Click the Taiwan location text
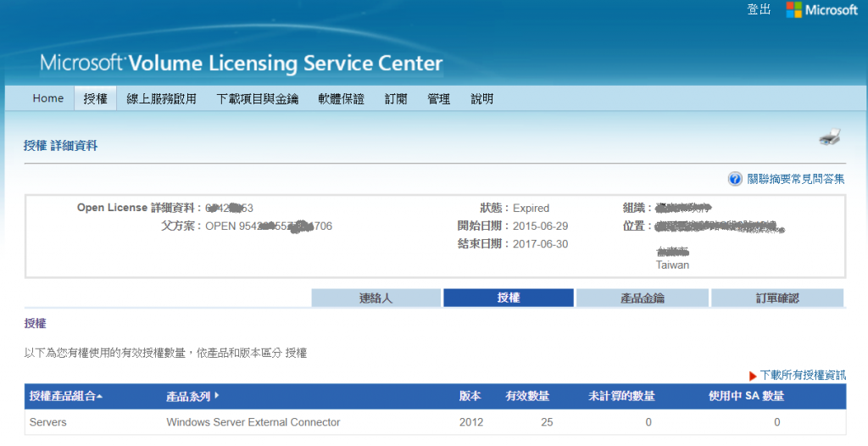The height and width of the screenshot is (446, 868). click(x=672, y=265)
